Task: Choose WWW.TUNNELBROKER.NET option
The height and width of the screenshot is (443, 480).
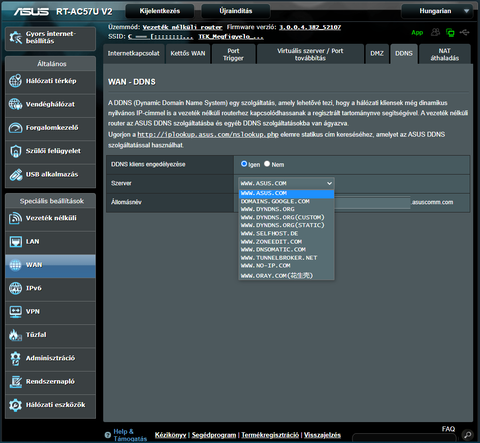Action: pos(286,258)
